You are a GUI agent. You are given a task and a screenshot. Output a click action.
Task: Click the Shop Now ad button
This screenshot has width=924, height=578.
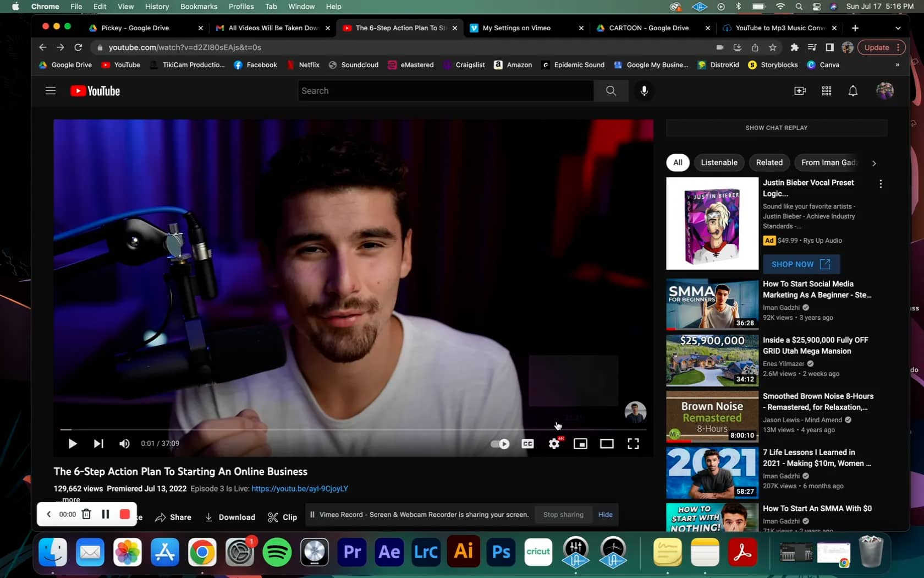coord(801,264)
